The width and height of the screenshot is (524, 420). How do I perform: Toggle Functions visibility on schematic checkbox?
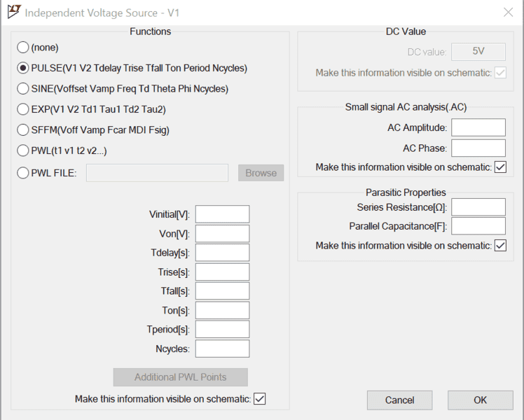260,399
